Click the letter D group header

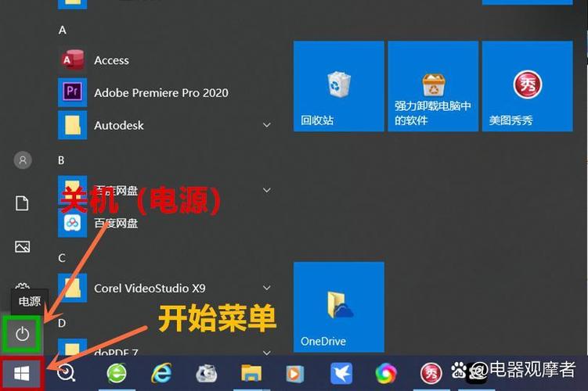pos(62,323)
